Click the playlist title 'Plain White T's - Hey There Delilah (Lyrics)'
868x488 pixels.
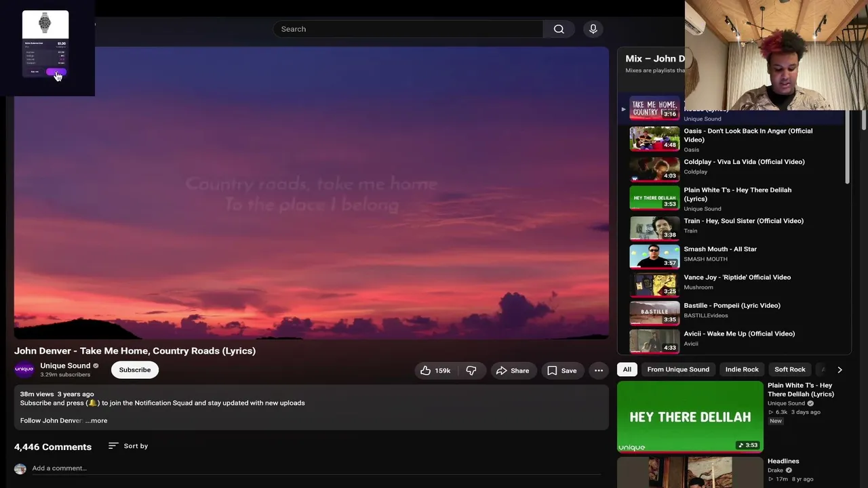pos(737,195)
